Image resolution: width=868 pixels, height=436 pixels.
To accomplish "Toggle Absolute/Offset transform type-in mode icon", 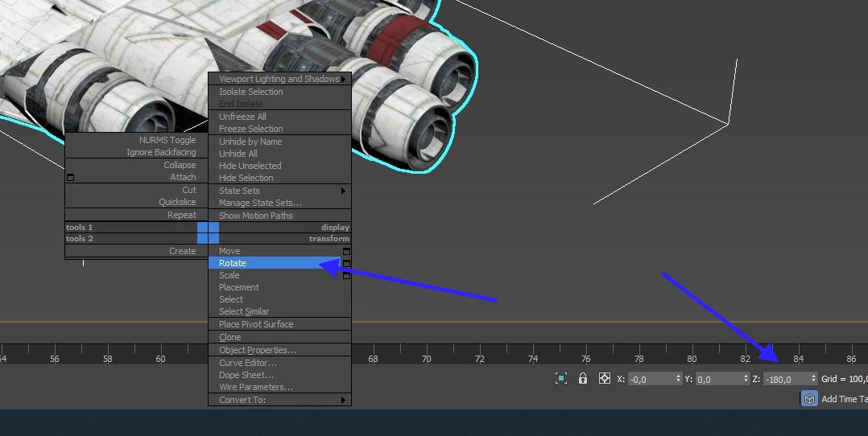I will [x=605, y=378].
